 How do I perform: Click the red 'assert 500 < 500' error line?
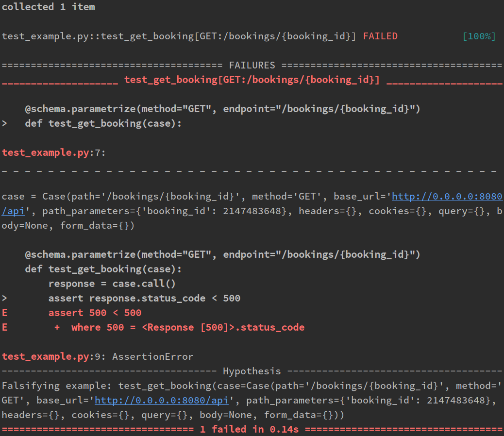point(95,313)
